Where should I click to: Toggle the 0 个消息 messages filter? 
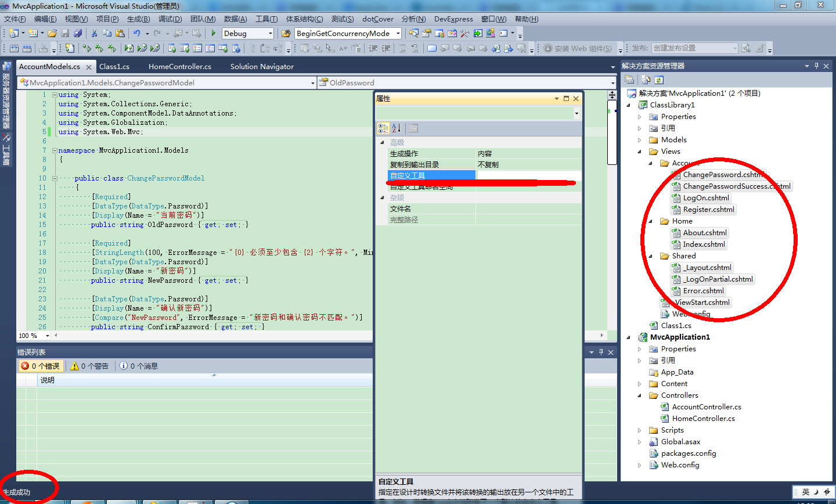click(139, 366)
